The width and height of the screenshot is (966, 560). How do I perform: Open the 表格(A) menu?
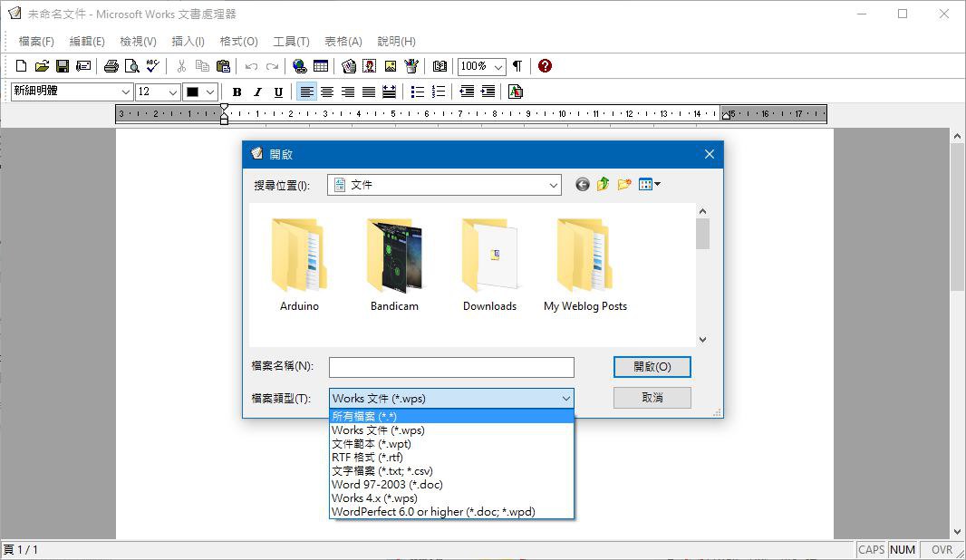coord(343,42)
